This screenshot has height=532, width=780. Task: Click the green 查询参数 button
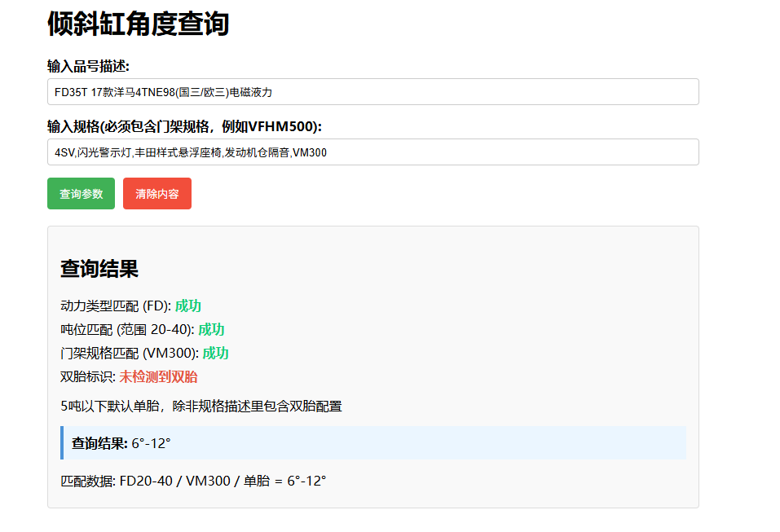click(81, 194)
